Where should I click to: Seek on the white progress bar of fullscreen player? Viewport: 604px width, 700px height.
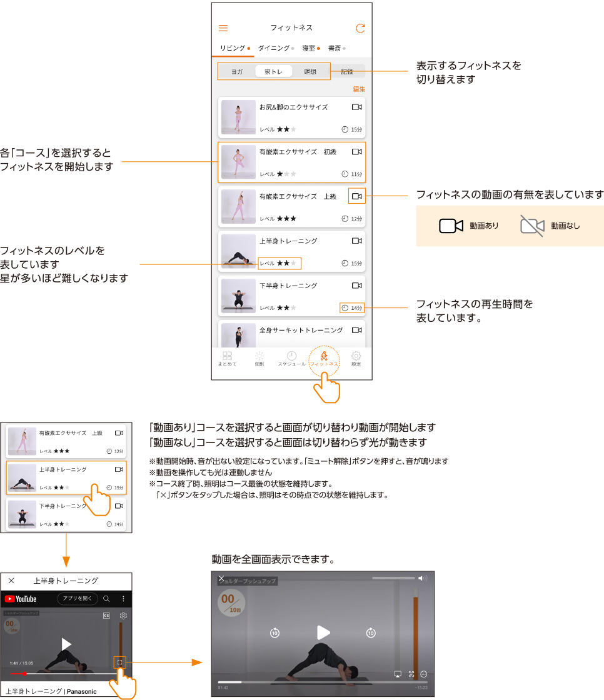[x=323, y=682]
